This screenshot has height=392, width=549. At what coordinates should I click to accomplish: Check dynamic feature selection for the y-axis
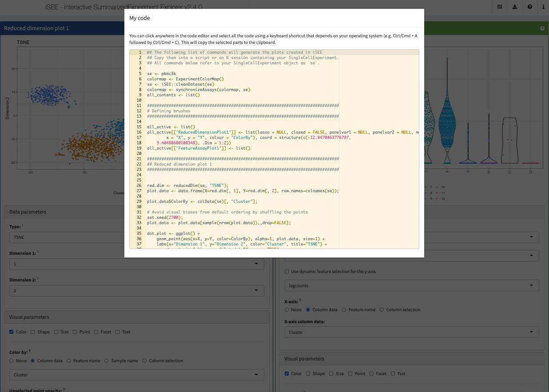(x=287, y=271)
